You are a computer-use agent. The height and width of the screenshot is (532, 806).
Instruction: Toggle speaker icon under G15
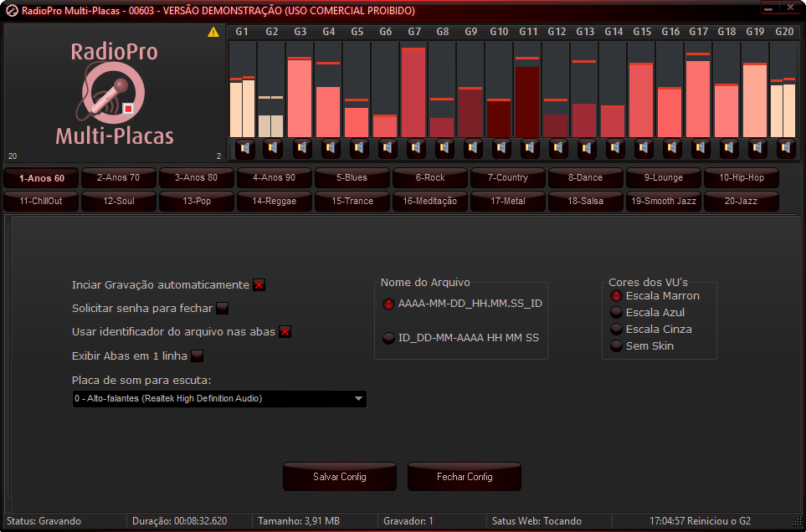[644, 148]
